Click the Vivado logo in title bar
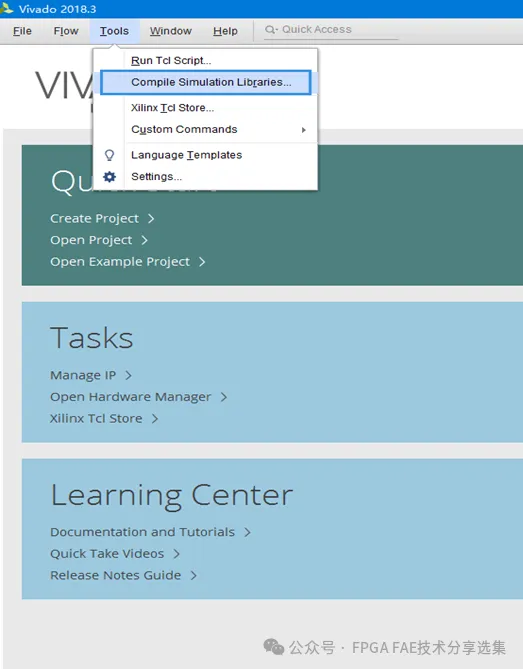The width and height of the screenshot is (523, 669). tap(7, 8)
